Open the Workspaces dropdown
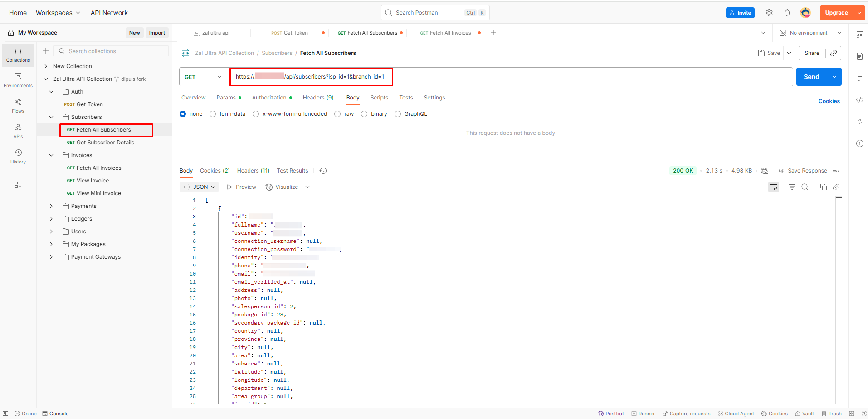 pos(58,13)
